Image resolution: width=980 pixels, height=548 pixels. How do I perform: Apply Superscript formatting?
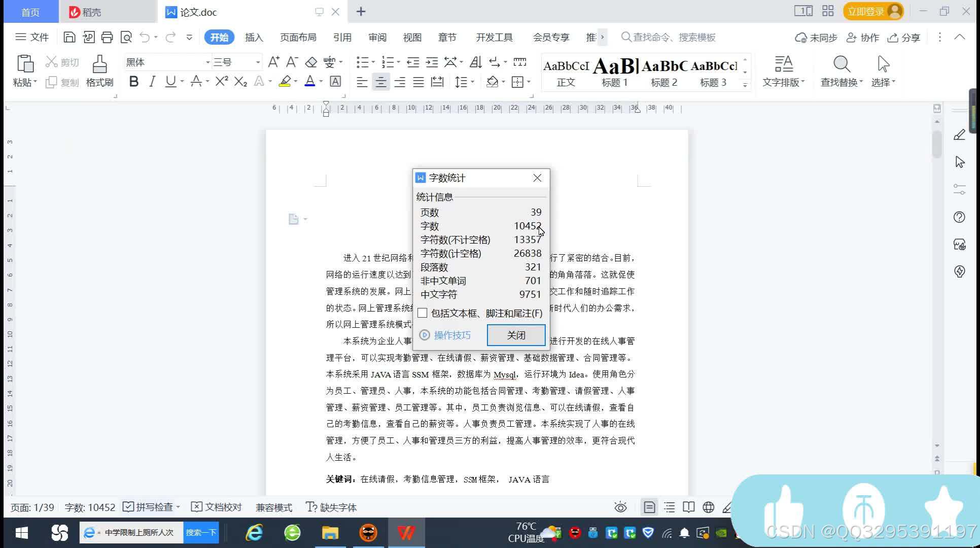tap(222, 81)
